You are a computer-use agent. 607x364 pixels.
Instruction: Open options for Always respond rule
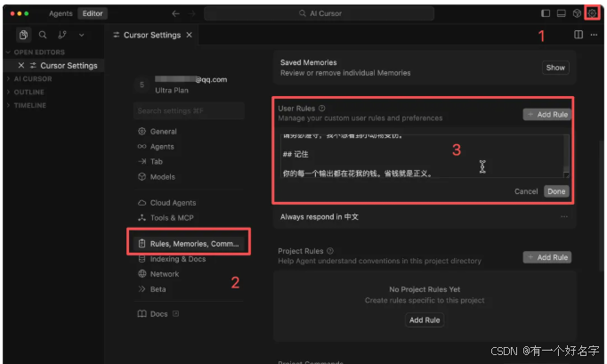564,217
